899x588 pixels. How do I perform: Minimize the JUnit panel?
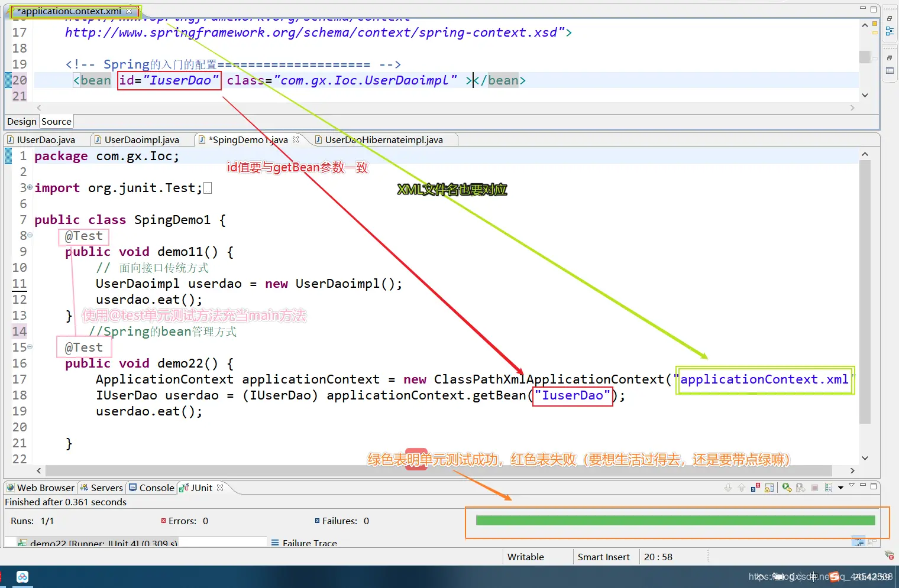(863, 486)
